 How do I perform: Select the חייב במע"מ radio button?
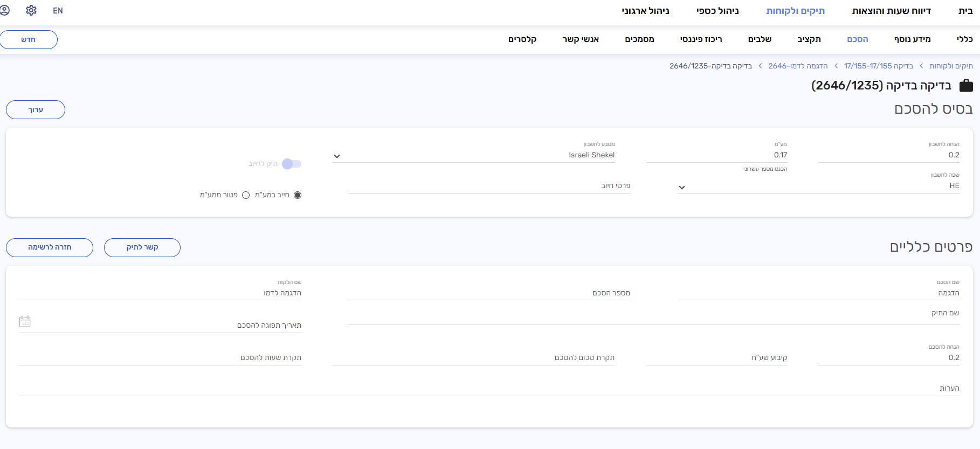tap(298, 195)
